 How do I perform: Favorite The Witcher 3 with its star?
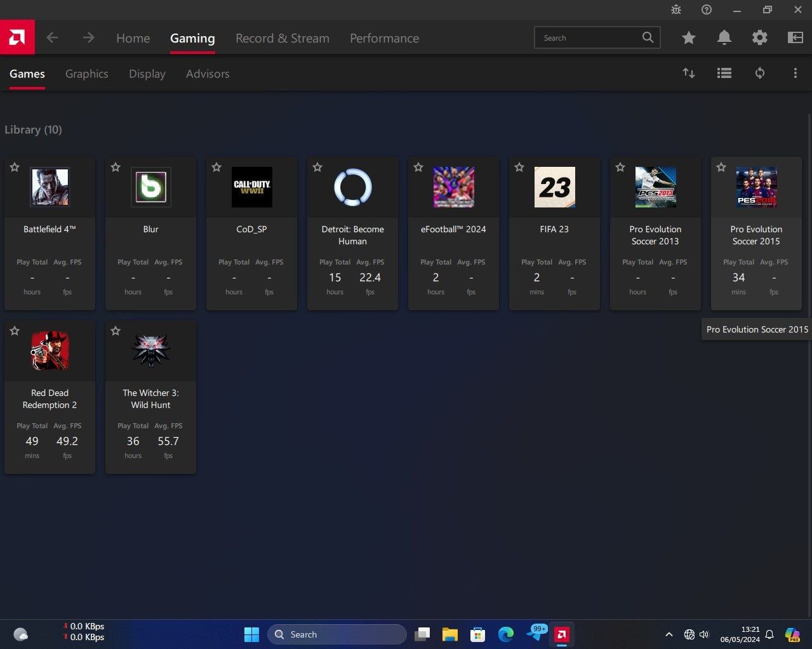point(116,331)
